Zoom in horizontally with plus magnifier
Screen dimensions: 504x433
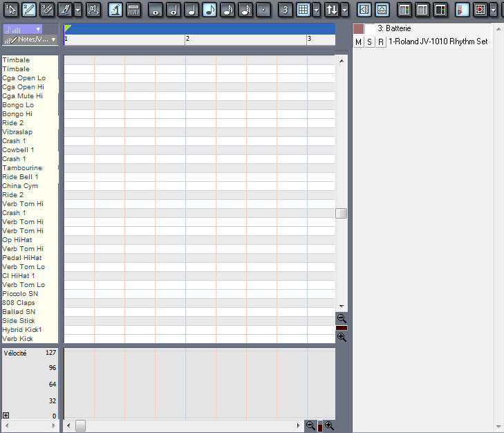click(x=329, y=425)
